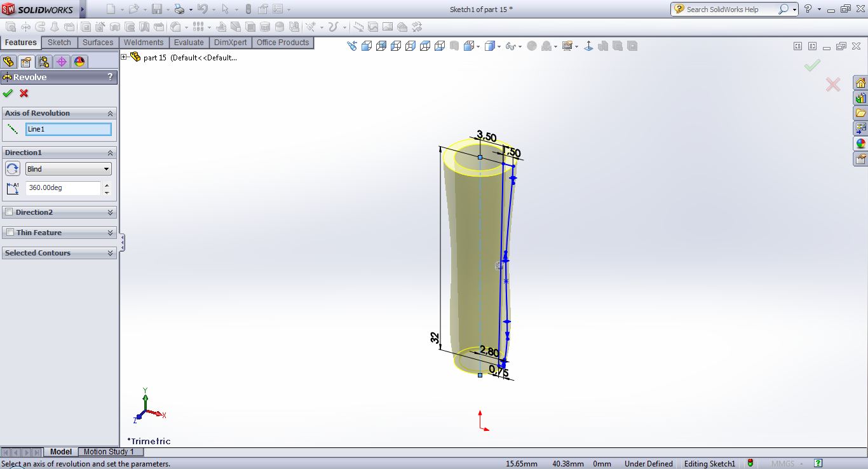The height and width of the screenshot is (469, 868).
Task: Switch to the Evaluate tab
Action: point(189,43)
